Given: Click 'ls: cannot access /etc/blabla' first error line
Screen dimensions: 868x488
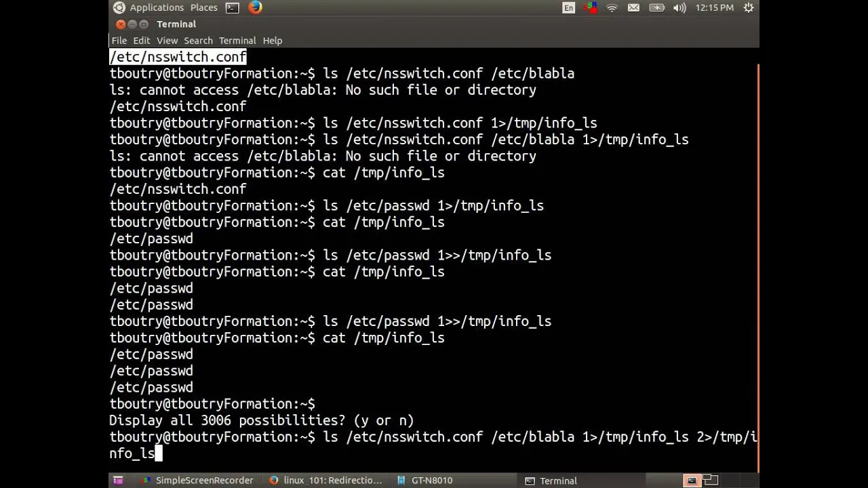Looking at the screenshot, I should point(323,90).
